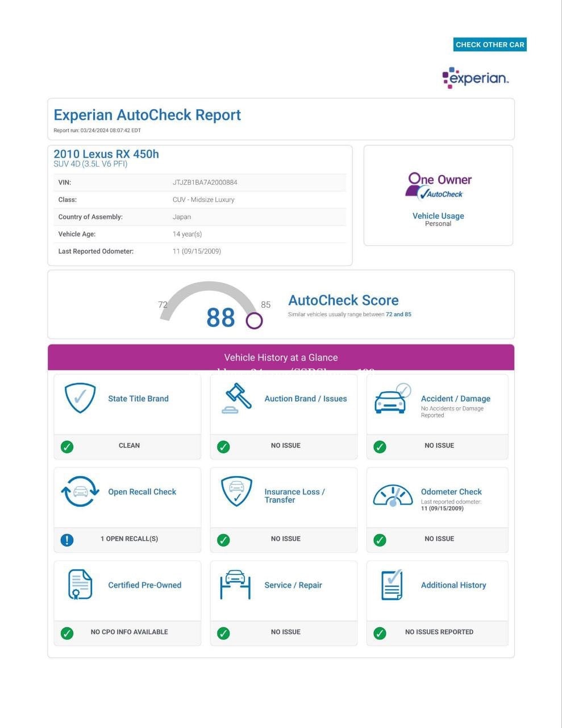Open the Accident / Damage section link

(455, 399)
